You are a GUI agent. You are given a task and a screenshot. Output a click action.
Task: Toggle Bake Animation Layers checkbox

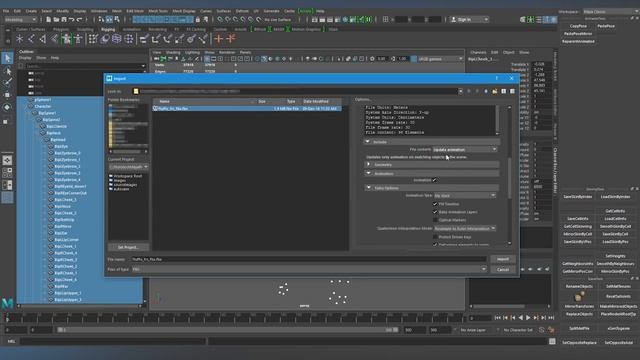[x=435, y=212]
